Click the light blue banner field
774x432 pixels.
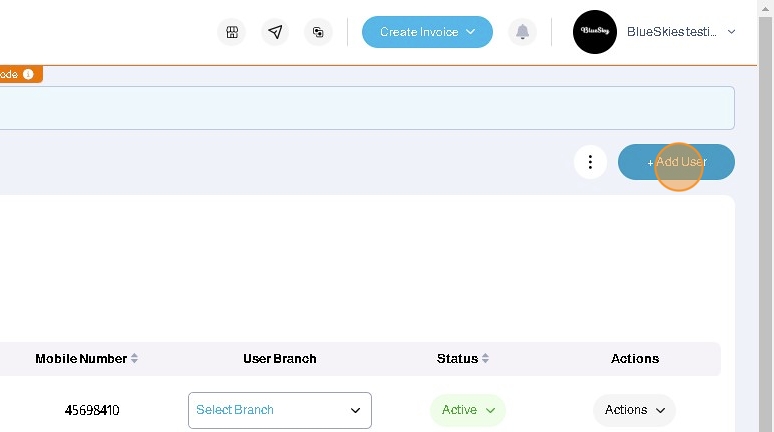[360, 108]
